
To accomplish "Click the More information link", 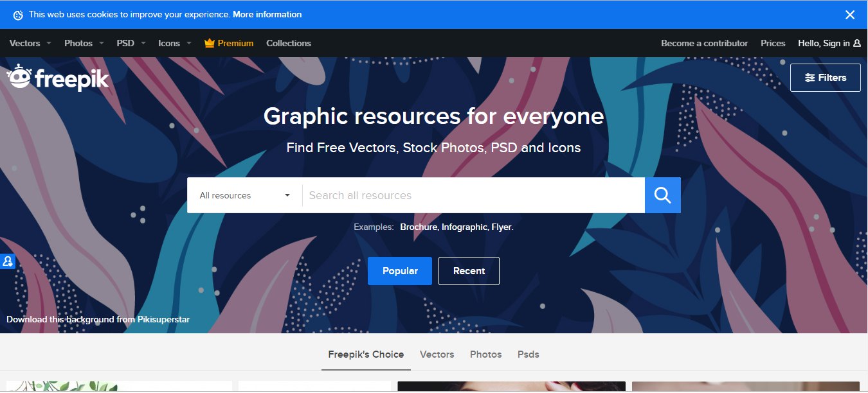I will pos(267,14).
